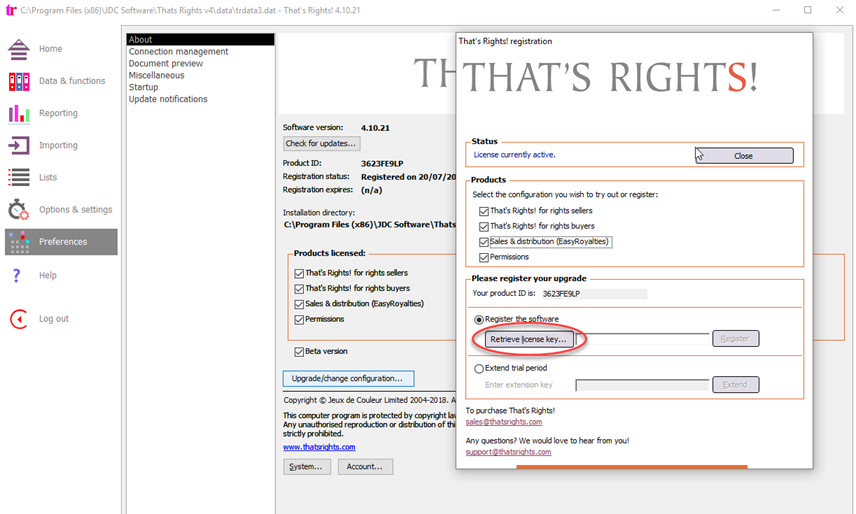Click Importing label in sidebar
This screenshot has height=514, width=856.
tap(58, 145)
